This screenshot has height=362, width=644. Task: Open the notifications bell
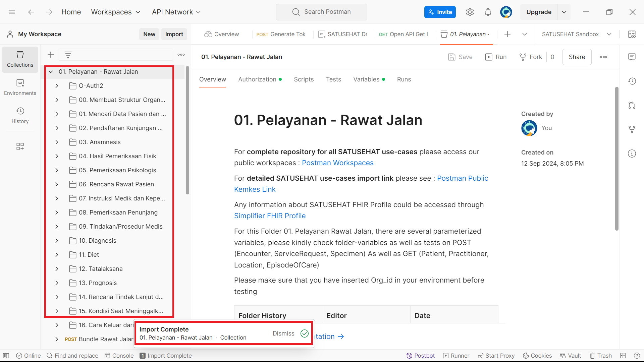[488, 12]
